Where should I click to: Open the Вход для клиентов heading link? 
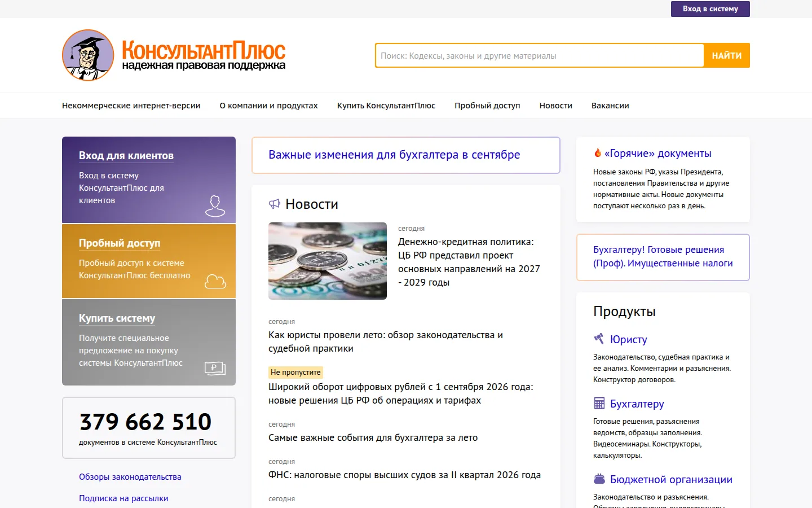126,156
